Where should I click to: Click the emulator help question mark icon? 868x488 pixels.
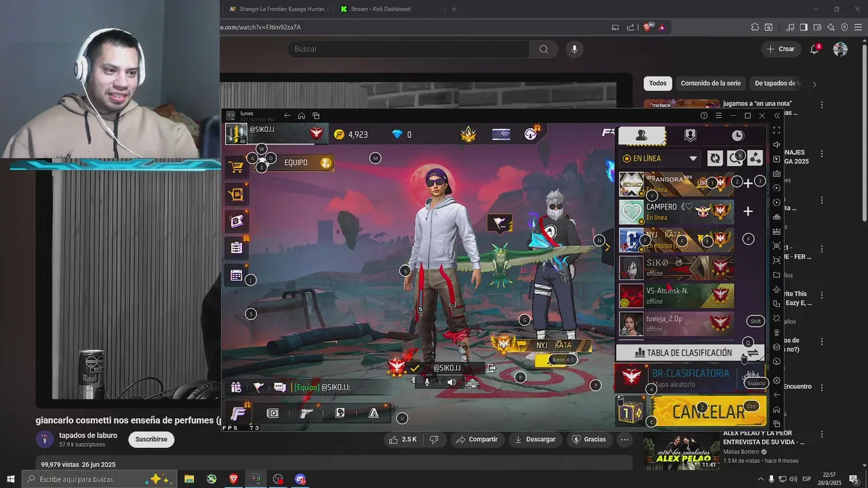[x=704, y=116]
